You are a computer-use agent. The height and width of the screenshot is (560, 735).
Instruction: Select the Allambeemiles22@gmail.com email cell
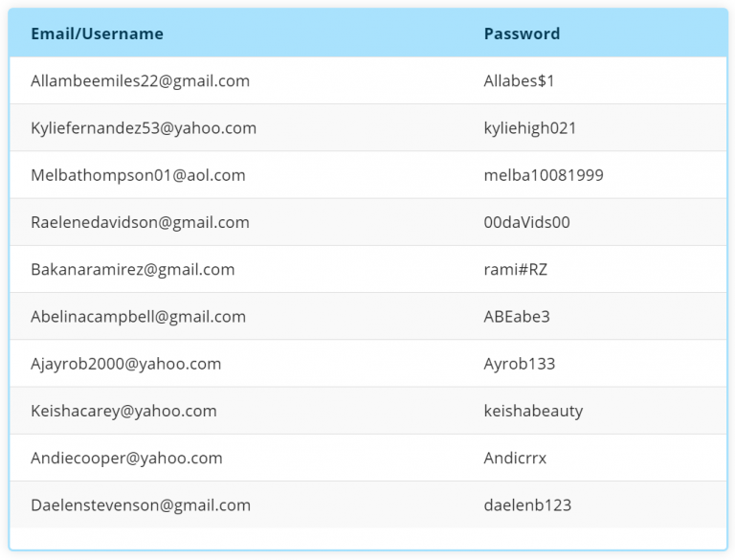click(140, 81)
